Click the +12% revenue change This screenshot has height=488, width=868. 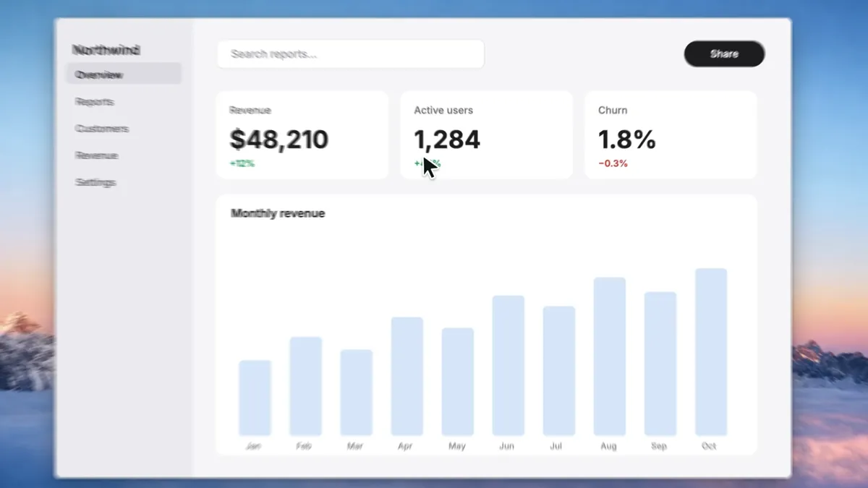242,163
